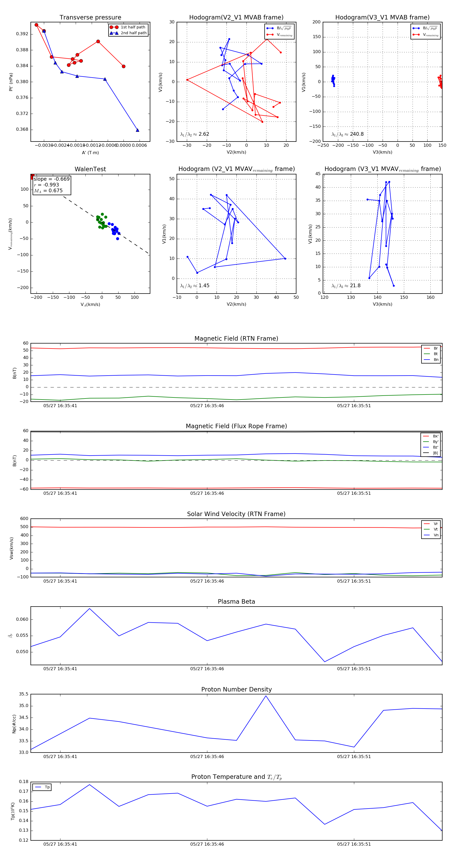Click the 'Bn' legend entry
This screenshot has height=868, width=473.
(x=431, y=360)
